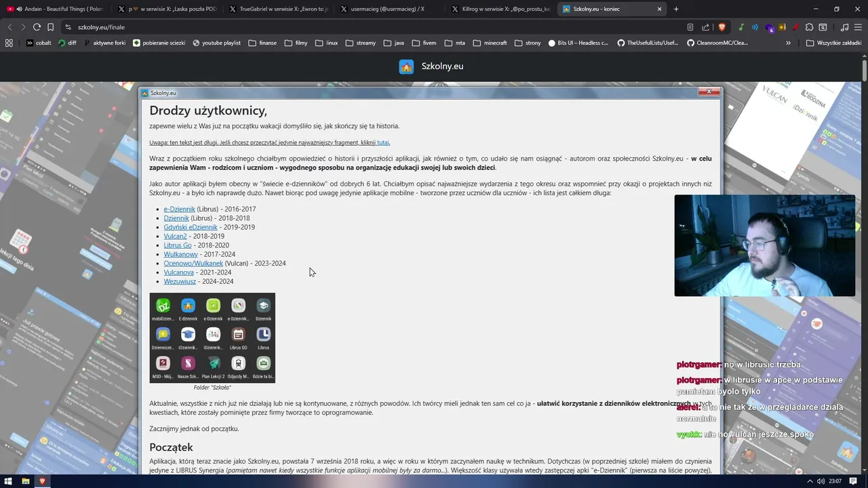868x488 pixels.
Task: Open the 'Vulcanova' link
Action: coord(178,272)
